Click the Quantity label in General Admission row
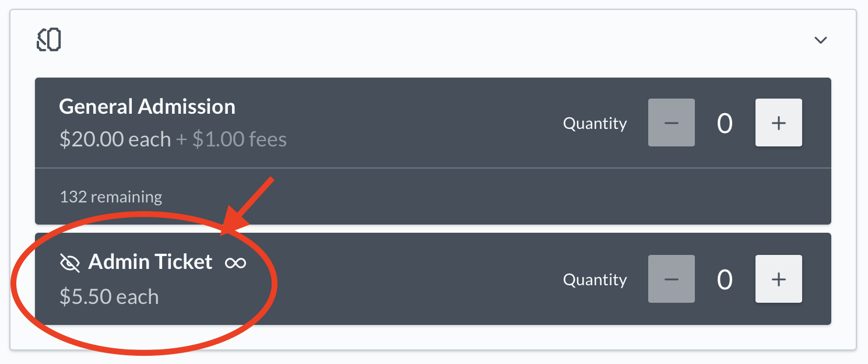Viewport: 868px width, 364px height. click(595, 124)
